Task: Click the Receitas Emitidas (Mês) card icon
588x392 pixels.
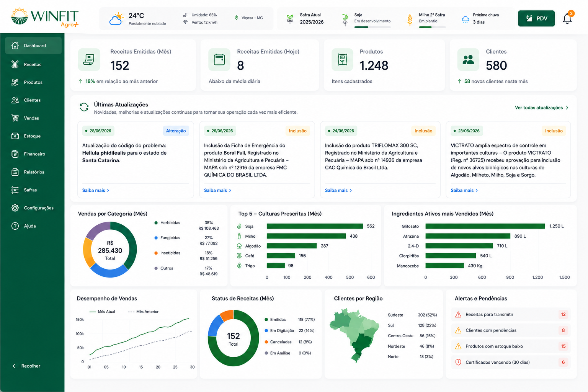Action: click(x=89, y=59)
